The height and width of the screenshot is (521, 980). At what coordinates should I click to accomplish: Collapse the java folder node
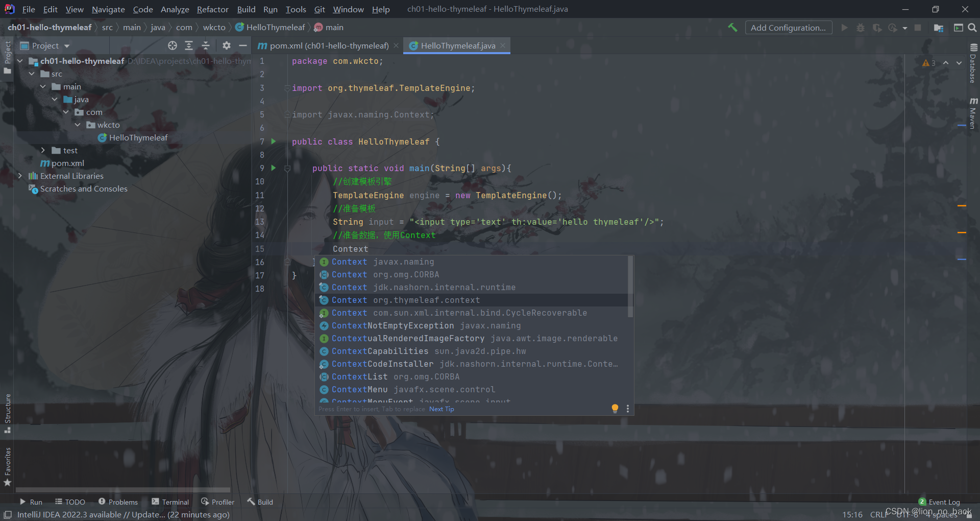55,99
